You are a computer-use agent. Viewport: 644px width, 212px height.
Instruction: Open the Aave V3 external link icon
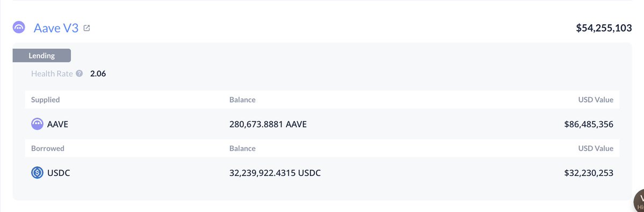coord(86,28)
